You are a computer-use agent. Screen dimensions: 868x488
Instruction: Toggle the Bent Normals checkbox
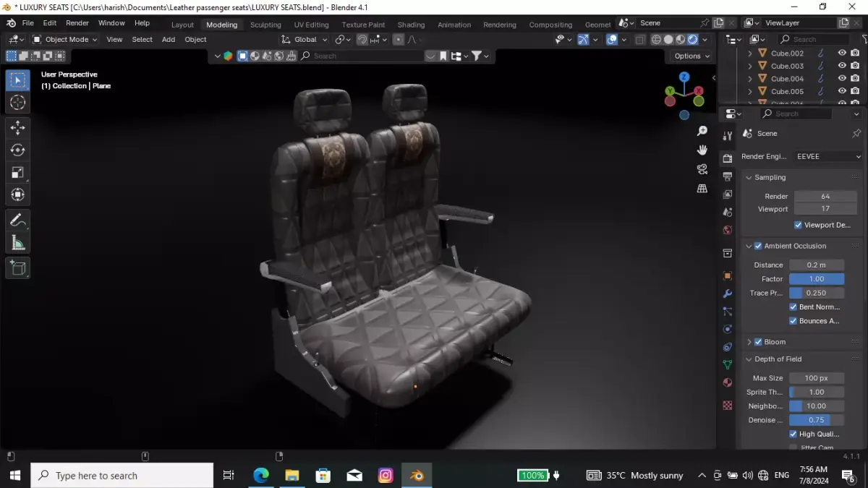coord(793,307)
